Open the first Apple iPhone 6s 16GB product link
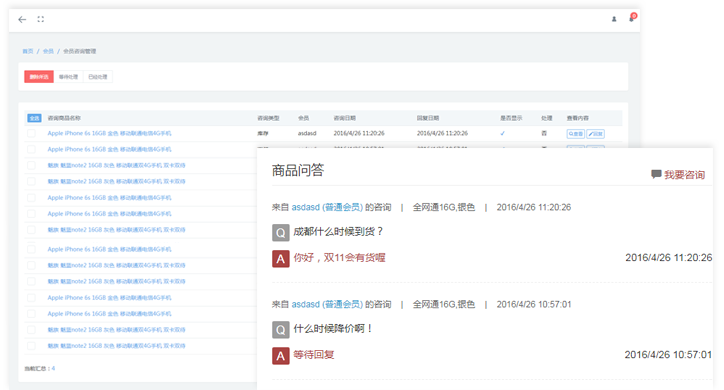 tap(109, 133)
